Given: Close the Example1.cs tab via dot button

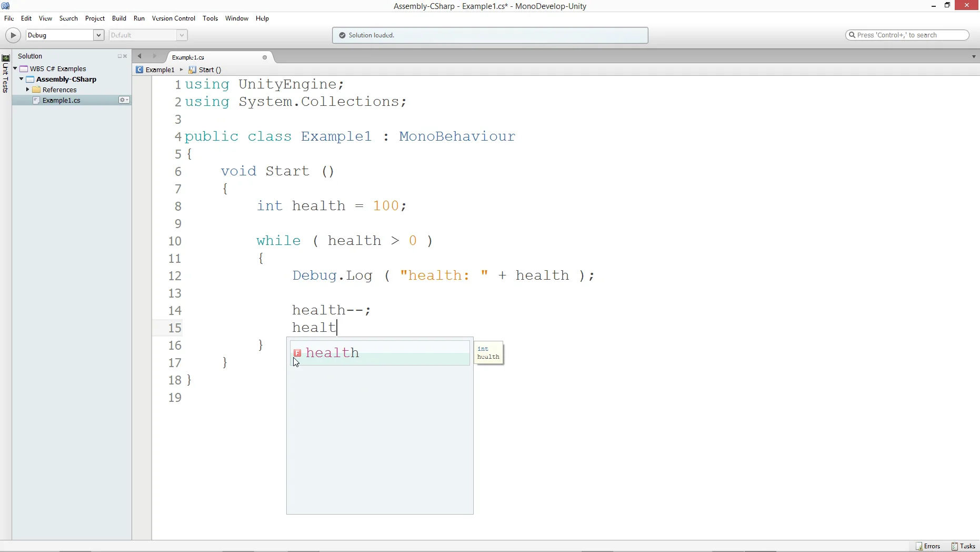Looking at the screenshot, I should pos(265,57).
